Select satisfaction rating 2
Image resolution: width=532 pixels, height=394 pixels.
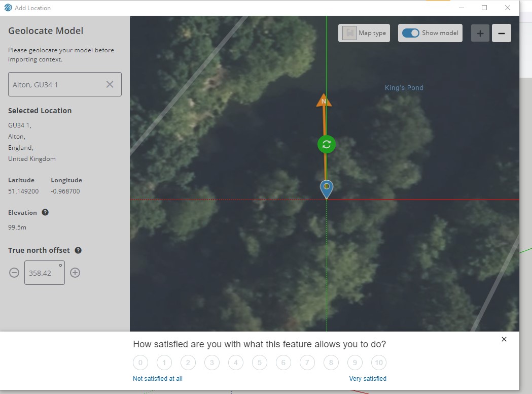(x=188, y=363)
